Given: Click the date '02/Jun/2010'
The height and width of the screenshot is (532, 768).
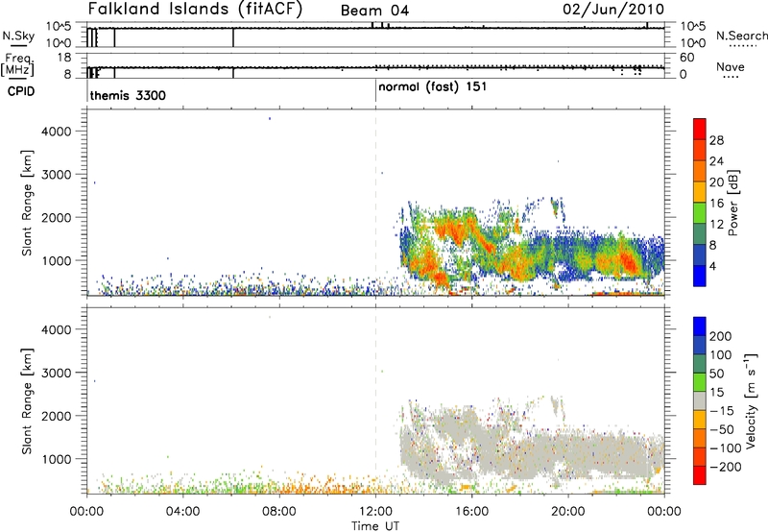Looking at the screenshot, I should pos(613,10).
